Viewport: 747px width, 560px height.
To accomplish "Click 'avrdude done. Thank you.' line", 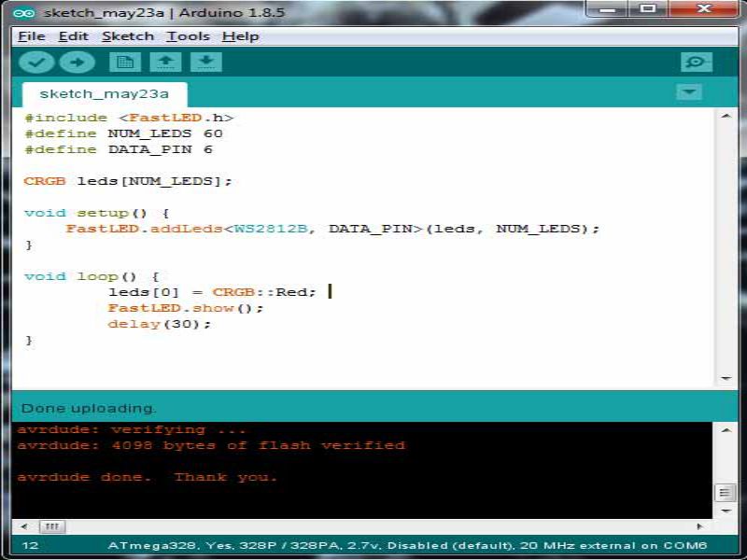I will 148,477.
